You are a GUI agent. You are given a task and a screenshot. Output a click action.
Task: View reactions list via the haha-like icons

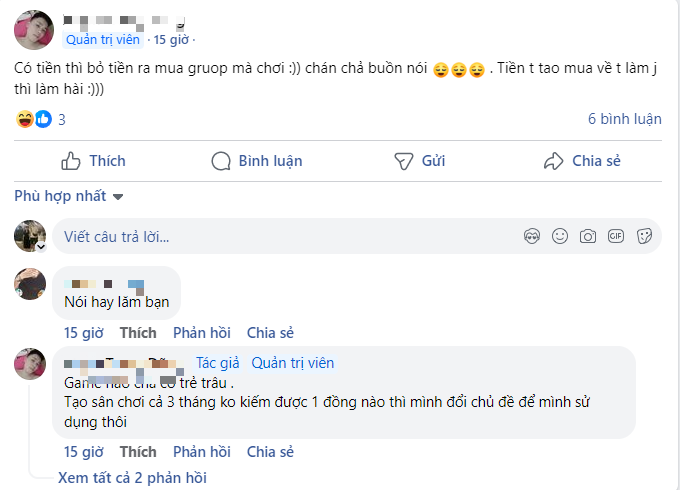click(x=34, y=119)
